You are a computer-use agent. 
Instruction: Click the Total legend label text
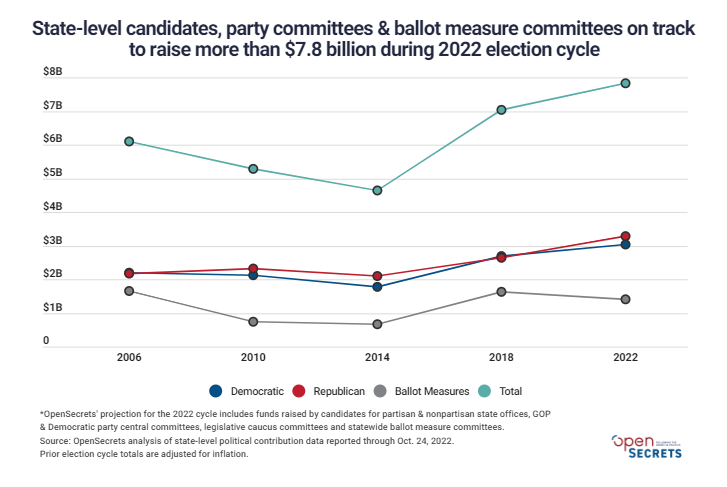point(510,391)
